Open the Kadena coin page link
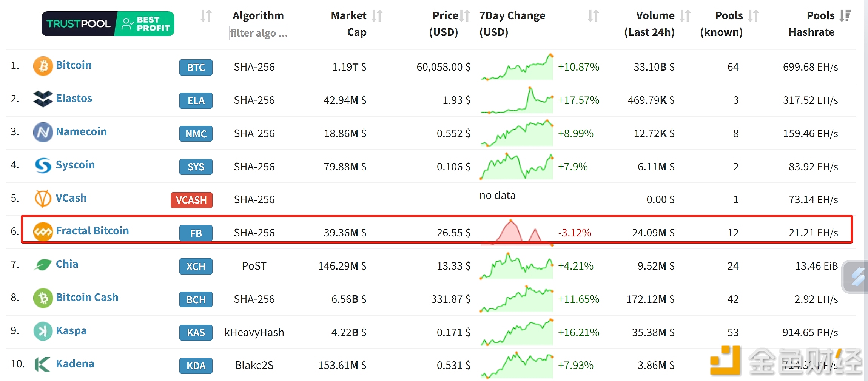 pyautogui.click(x=75, y=364)
